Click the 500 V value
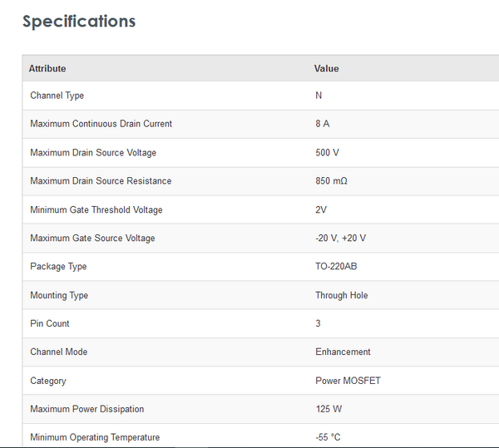The image size is (499, 448). pos(327,153)
